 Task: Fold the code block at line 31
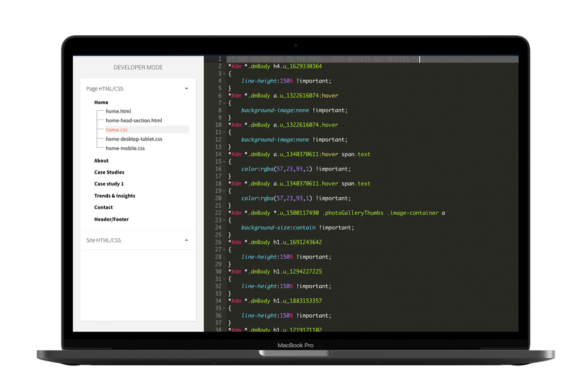pos(224,279)
